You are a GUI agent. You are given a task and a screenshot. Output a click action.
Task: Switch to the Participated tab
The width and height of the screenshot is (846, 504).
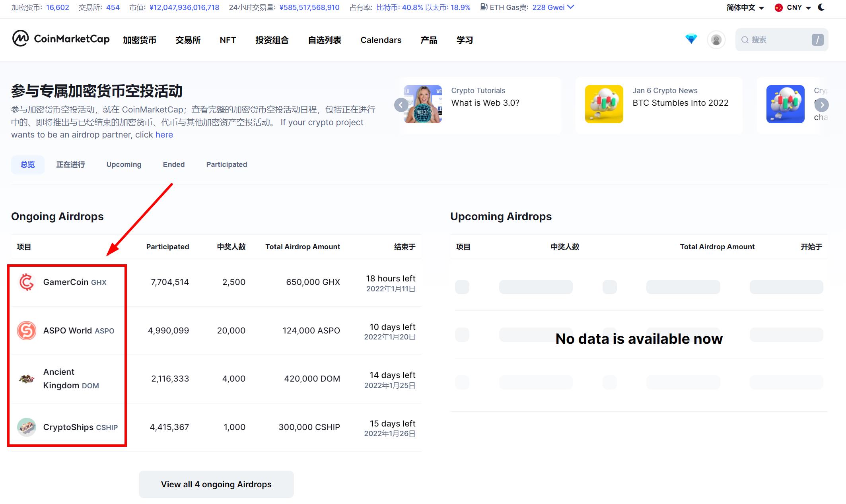click(227, 165)
